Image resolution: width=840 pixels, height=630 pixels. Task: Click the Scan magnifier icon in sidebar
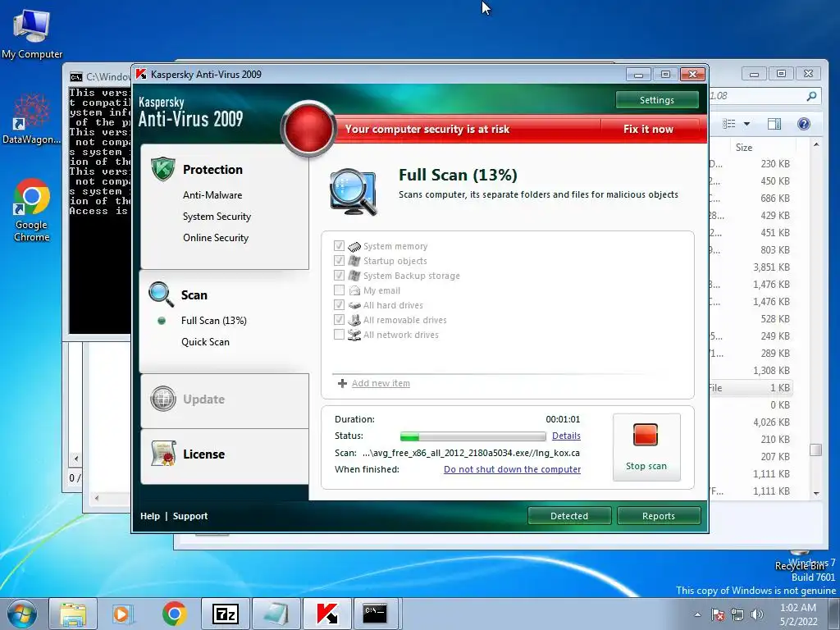point(162,294)
